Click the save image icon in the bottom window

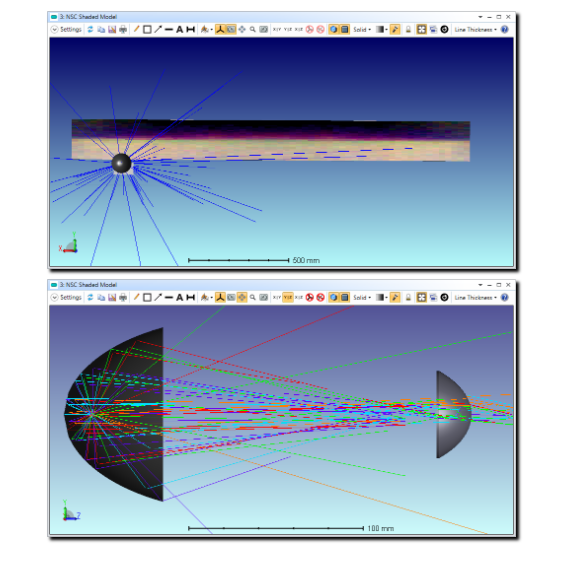(x=112, y=297)
